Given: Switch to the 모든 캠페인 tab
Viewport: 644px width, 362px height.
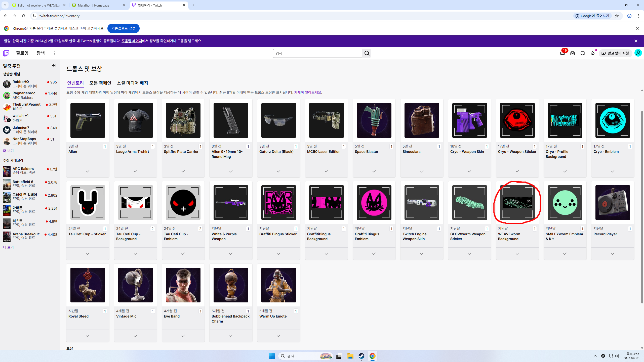Looking at the screenshot, I should 100,83.
